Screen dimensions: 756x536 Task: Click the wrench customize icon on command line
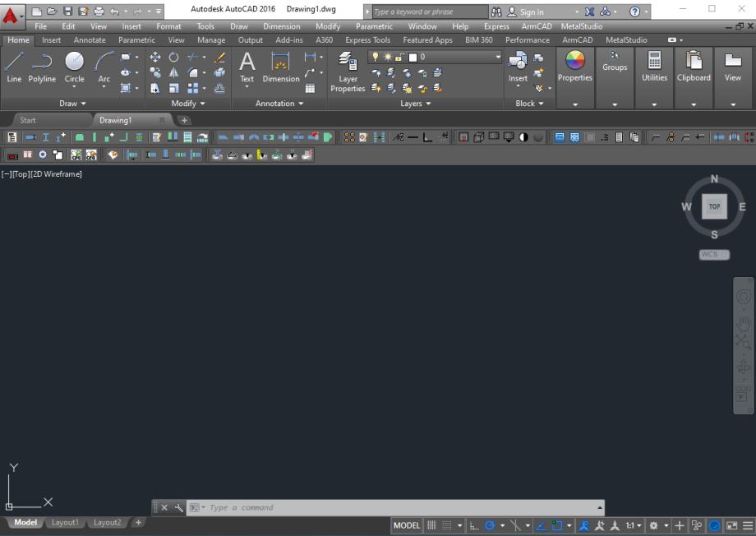pyautogui.click(x=178, y=507)
